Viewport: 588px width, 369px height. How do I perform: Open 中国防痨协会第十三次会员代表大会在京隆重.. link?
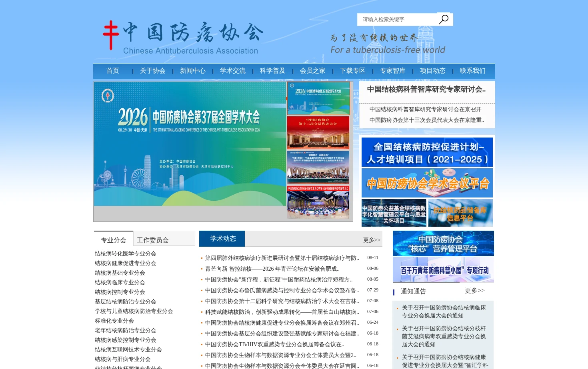coord(427,120)
